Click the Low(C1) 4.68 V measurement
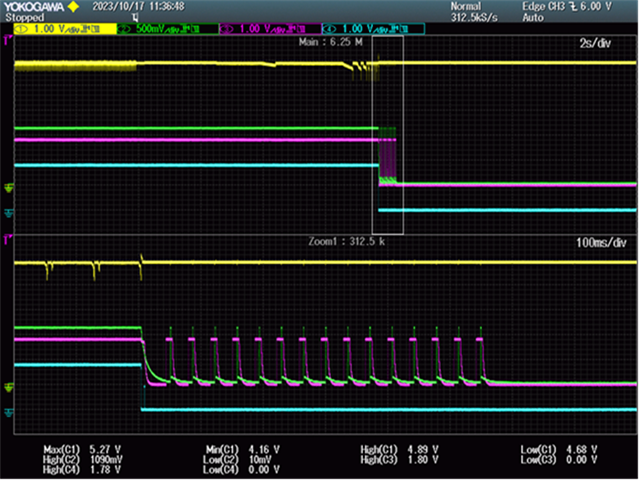Viewport: 639px width, 480px height. pyautogui.click(x=559, y=449)
